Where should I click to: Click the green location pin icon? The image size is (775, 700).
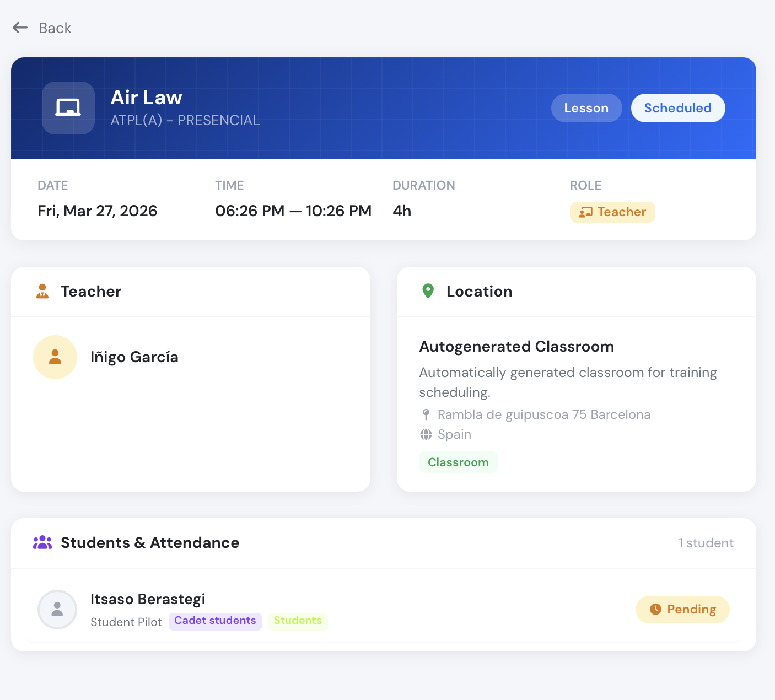(428, 291)
